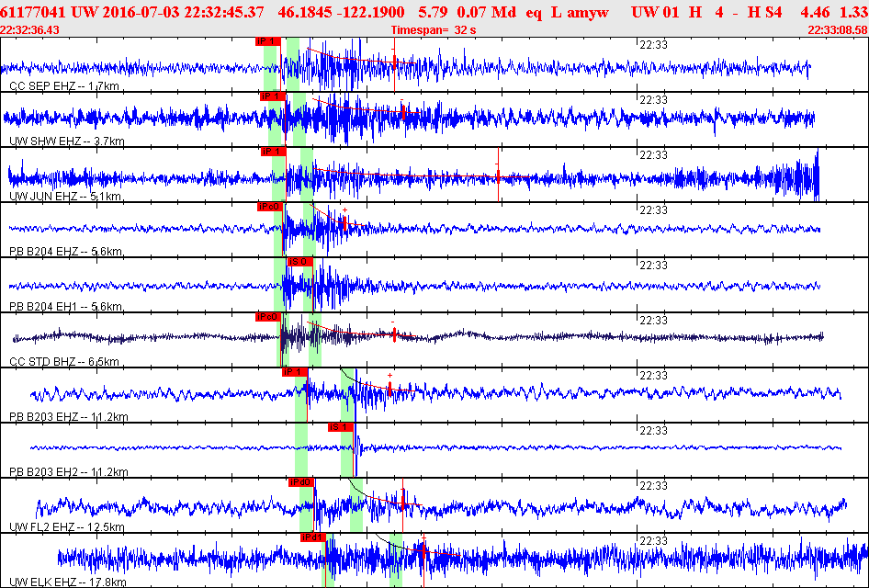This screenshot has height=588, width=869.
Task: Click the magnitude '0.07 Md' in the header
Action: (x=487, y=12)
